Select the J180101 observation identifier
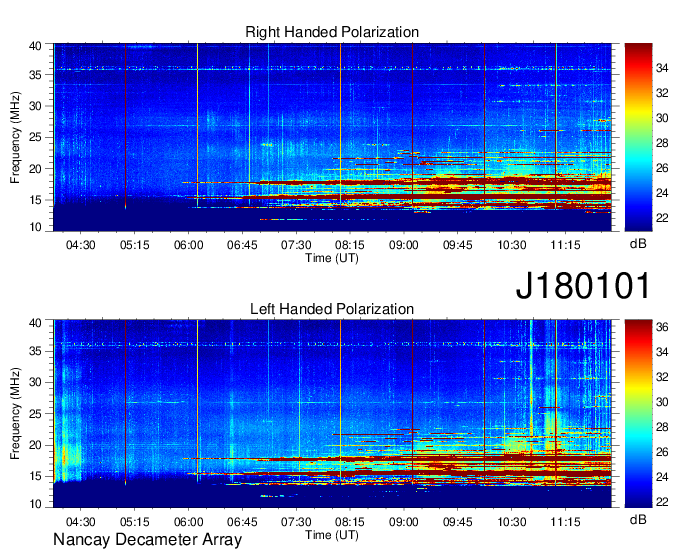The width and height of the screenshot is (680, 552). tap(583, 285)
